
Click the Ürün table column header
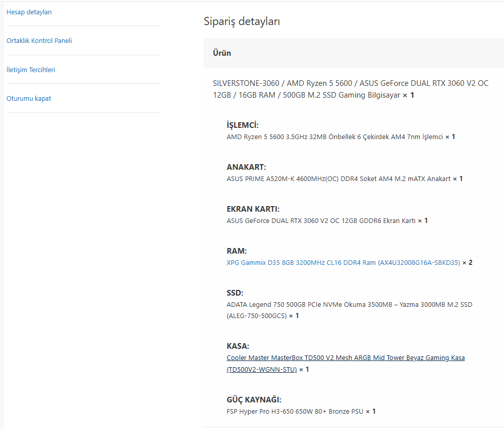(x=222, y=53)
